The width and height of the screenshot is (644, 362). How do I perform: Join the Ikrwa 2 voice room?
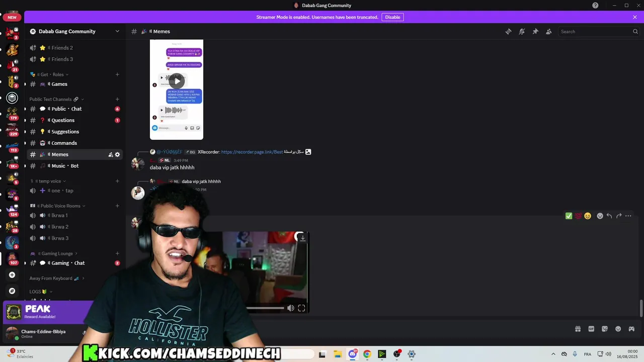pyautogui.click(x=74, y=227)
